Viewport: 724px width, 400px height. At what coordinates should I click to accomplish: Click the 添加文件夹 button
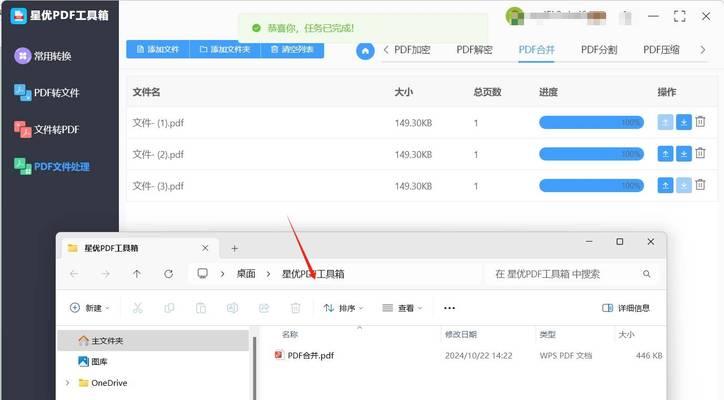click(225, 49)
